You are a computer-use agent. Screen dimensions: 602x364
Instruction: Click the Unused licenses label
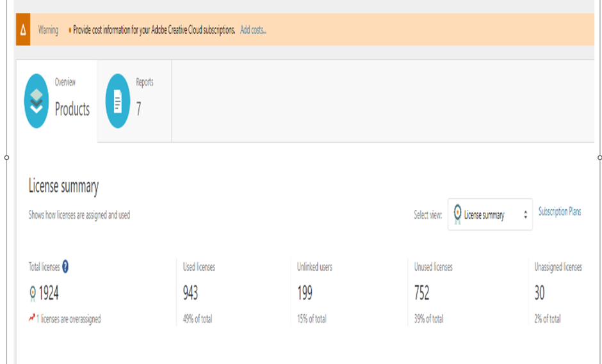(433, 267)
